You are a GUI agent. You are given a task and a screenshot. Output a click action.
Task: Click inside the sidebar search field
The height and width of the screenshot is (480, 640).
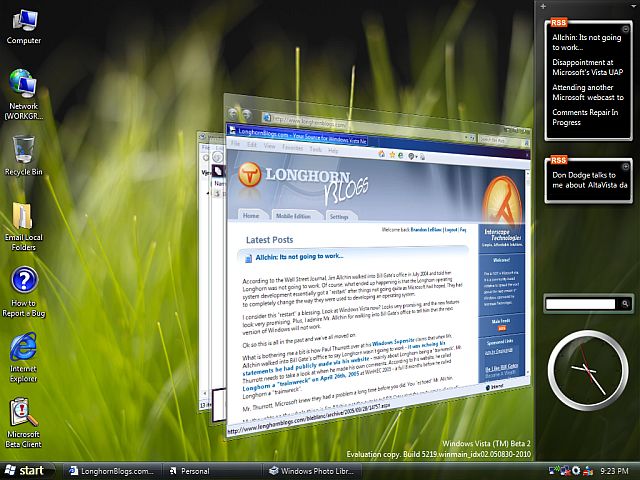point(580,304)
